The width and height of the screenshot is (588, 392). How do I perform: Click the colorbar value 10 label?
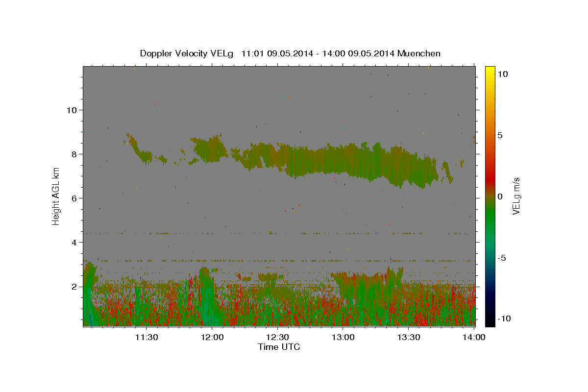coord(502,73)
